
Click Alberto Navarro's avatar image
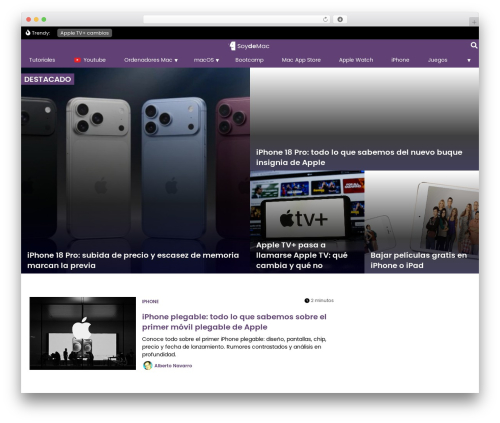pos(147,365)
